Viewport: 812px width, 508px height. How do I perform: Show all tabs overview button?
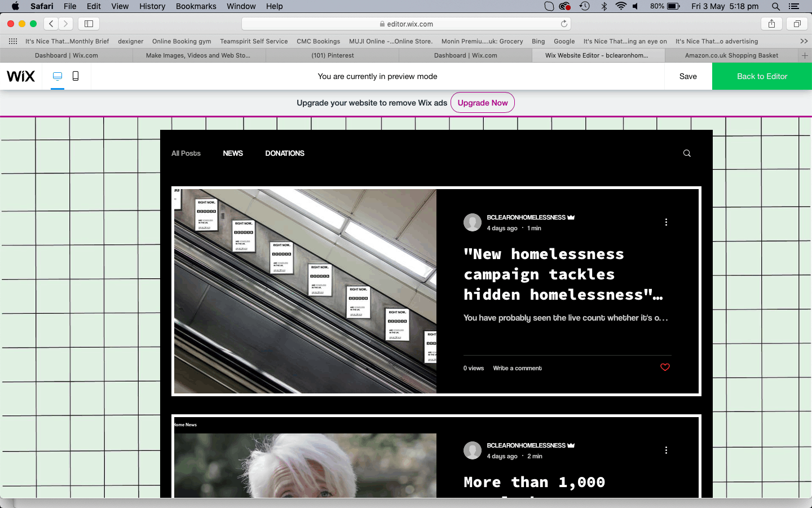coord(797,24)
